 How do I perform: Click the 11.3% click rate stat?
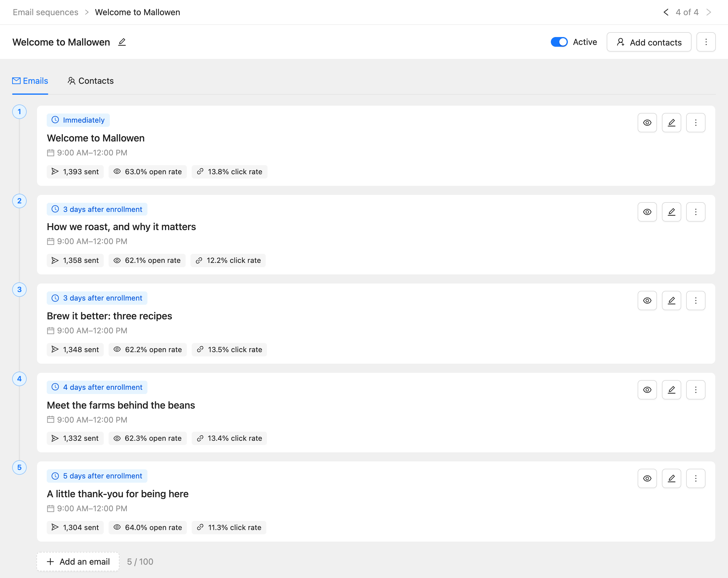(x=229, y=527)
